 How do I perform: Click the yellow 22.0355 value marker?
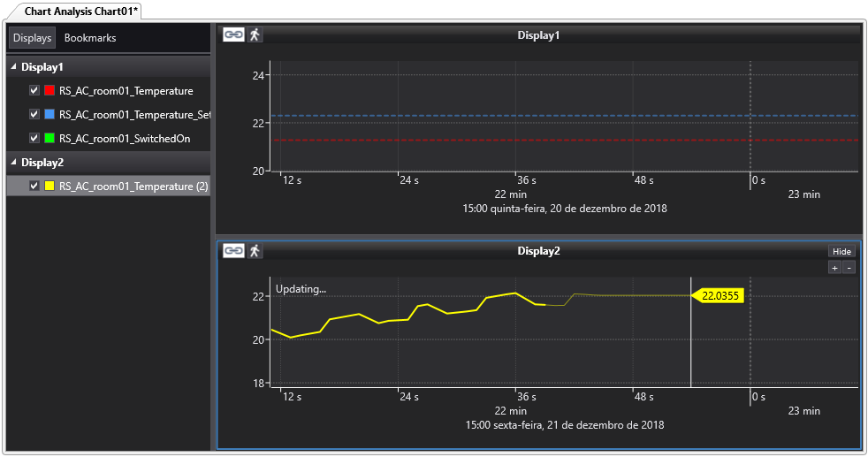pos(720,296)
